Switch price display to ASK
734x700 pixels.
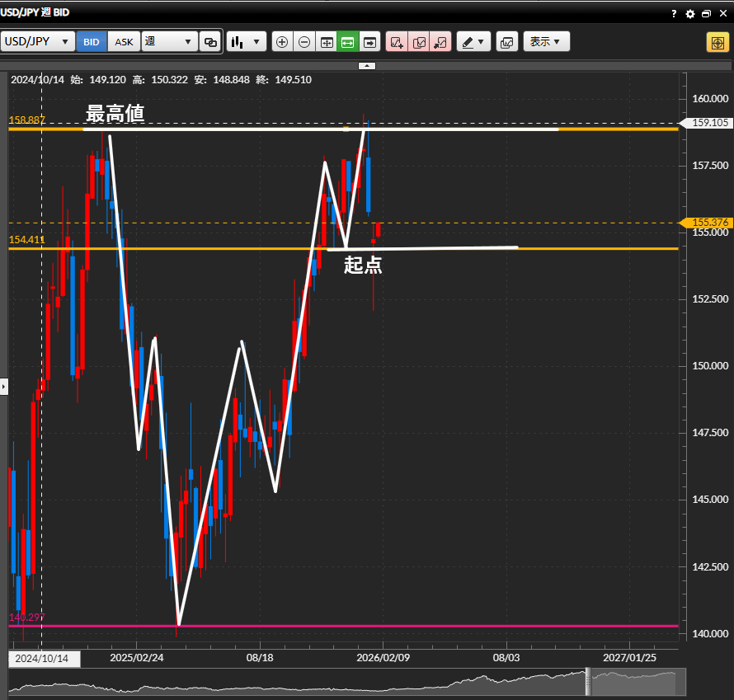coord(124,42)
